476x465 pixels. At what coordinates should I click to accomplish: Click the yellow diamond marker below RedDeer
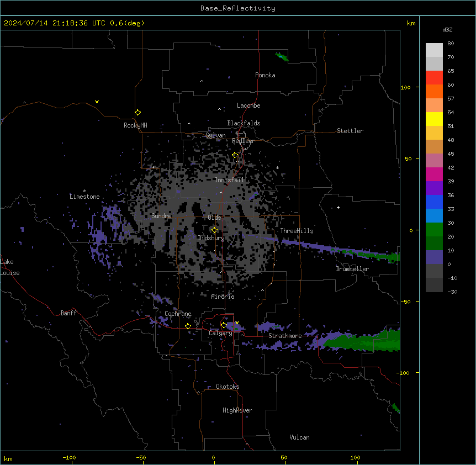point(235,155)
